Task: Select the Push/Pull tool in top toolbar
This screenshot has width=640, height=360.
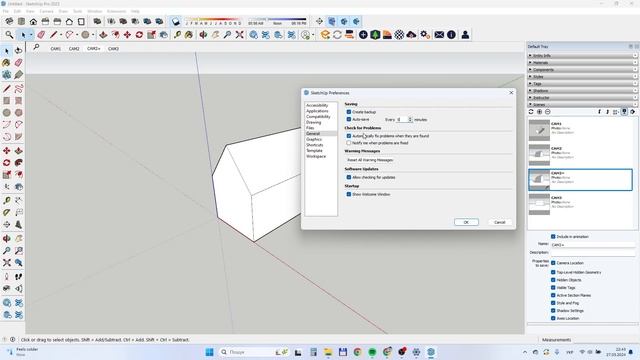Action: (x=103, y=35)
